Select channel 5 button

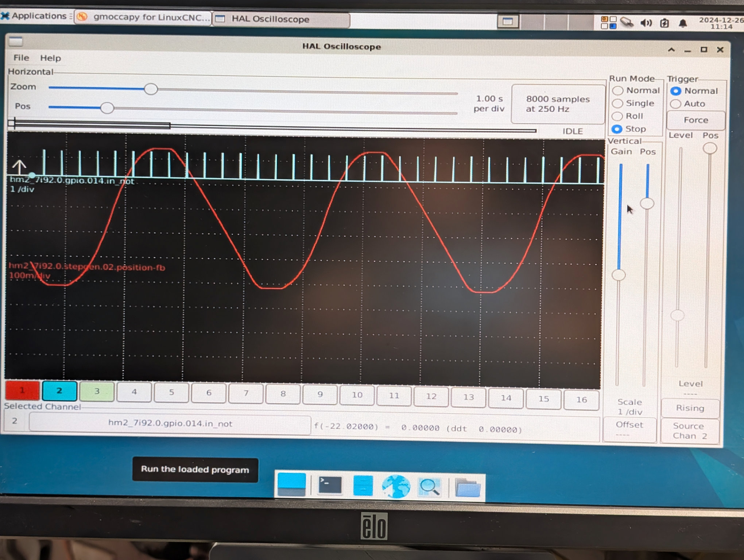pos(171,393)
